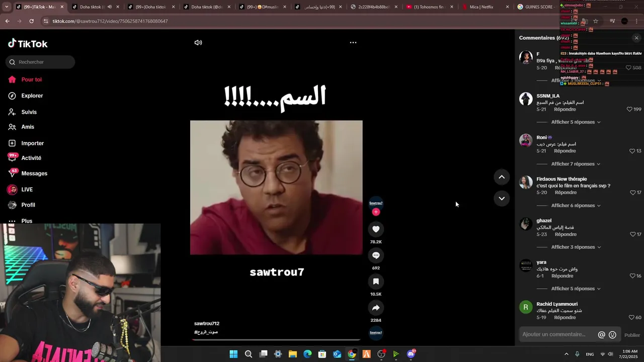Switch to the Mica | Netflix tab
644x362 pixels.
click(482, 7)
